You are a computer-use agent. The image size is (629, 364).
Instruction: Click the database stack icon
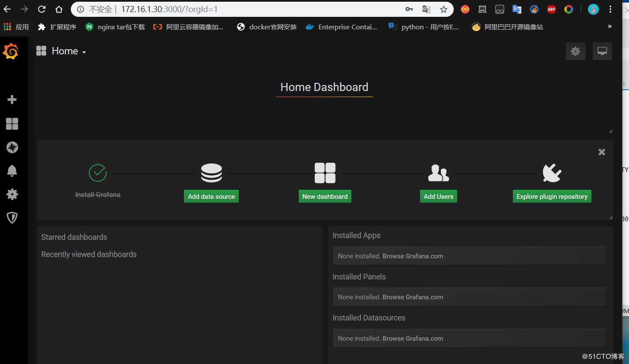pyautogui.click(x=212, y=173)
